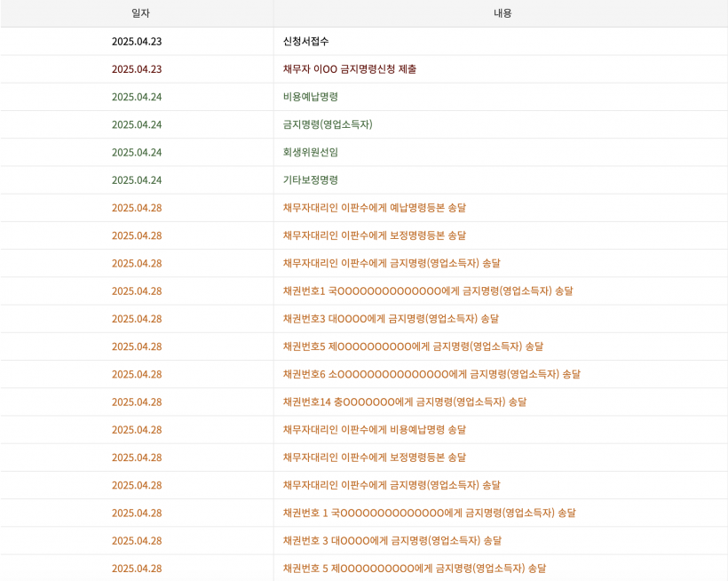Open the 기타보정명령 entry
The width and height of the screenshot is (728, 581).
pos(311,180)
